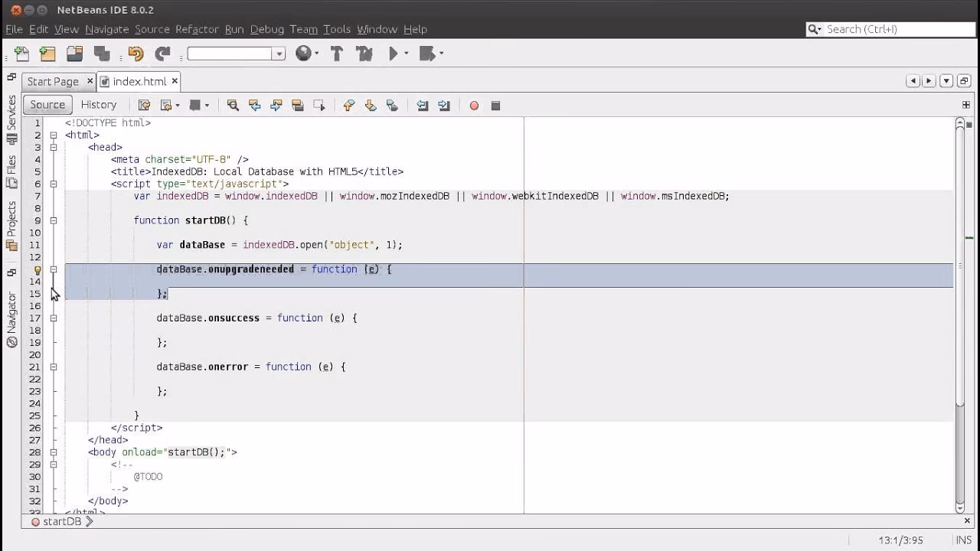Click the Build Project hammer icon
Viewport: 980px width, 551px height.
[336, 54]
